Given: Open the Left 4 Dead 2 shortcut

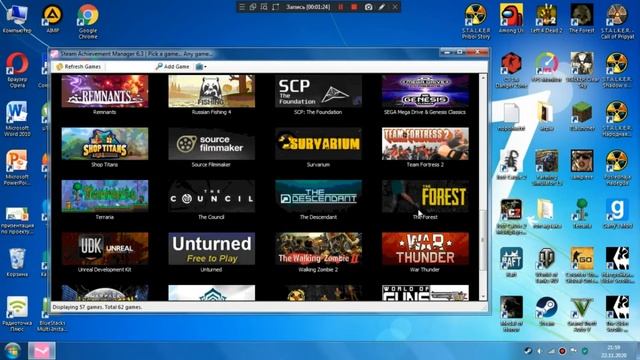Looking at the screenshot, I should point(547,18).
